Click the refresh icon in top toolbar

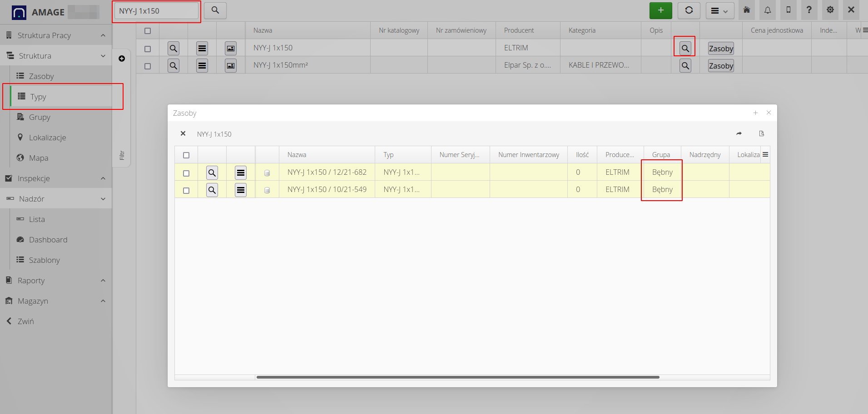click(x=689, y=10)
